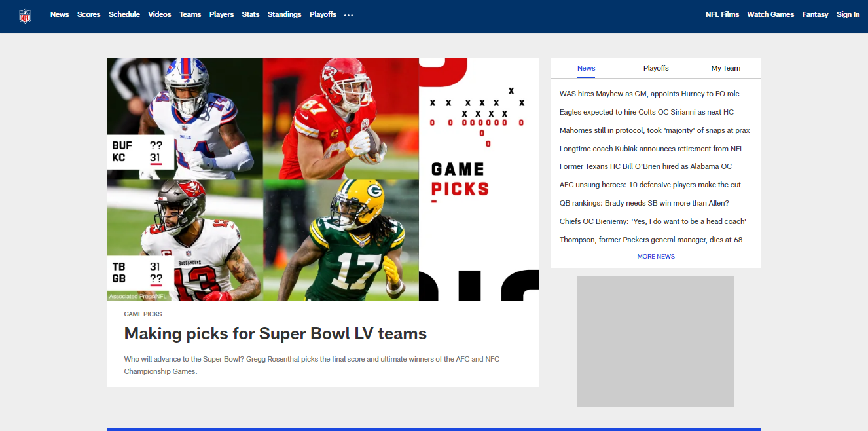
Task: Read Thompson former Packers general manager story
Action: point(651,240)
